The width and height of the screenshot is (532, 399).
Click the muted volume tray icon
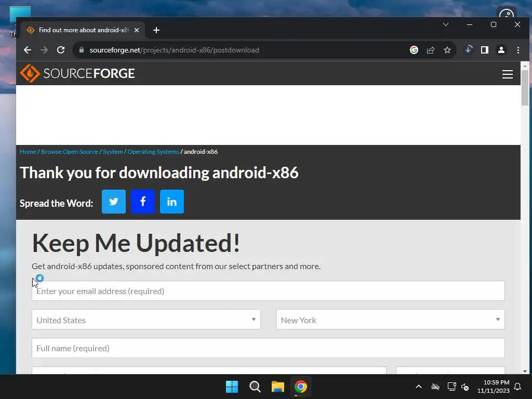click(x=465, y=387)
